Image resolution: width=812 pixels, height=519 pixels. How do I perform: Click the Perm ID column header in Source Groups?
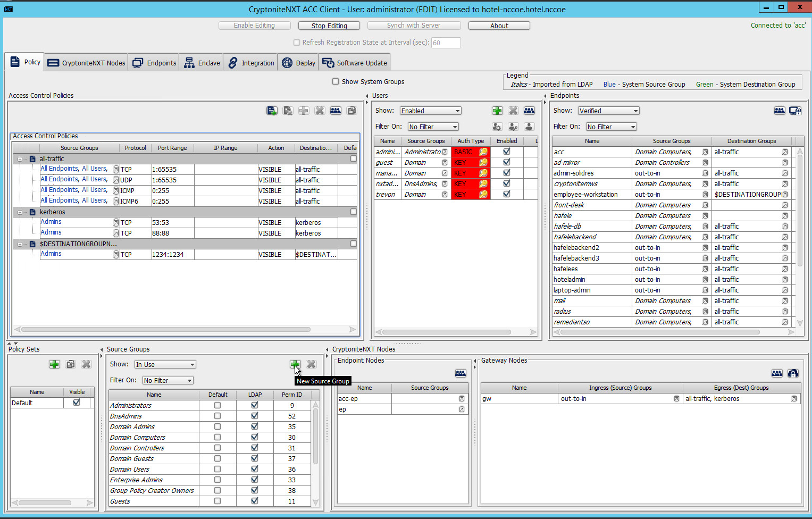coord(292,395)
